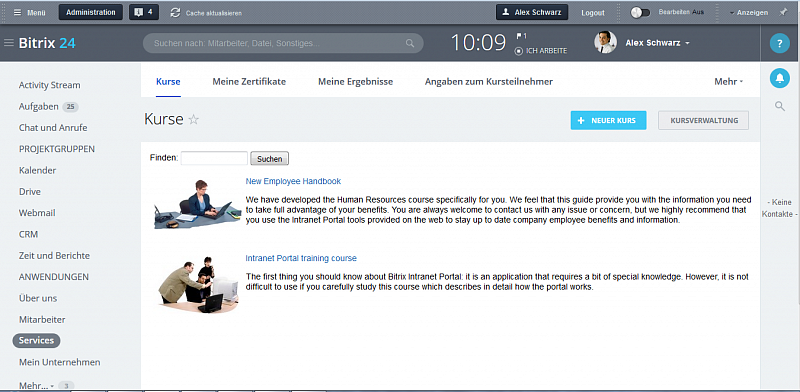
Task: Open Kalender in the sidebar
Action: [x=37, y=170]
